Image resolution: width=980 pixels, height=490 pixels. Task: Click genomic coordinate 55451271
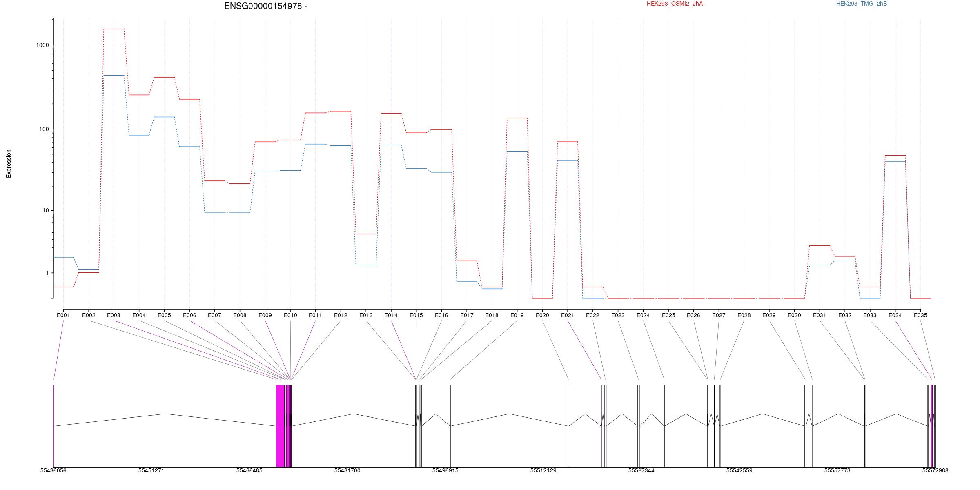click(x=151, y=471)
